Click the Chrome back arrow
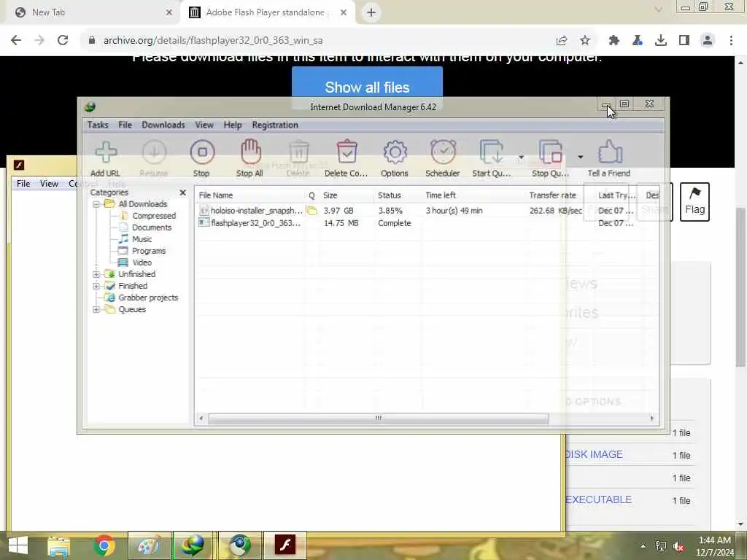 [x=16, y=41]
